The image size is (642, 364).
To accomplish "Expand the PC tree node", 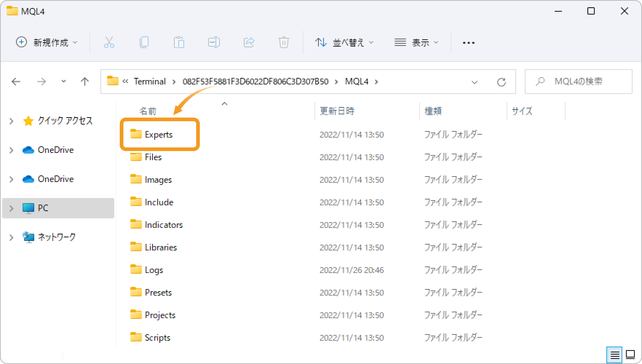I will pyautogui.click(x=11, y=208).
